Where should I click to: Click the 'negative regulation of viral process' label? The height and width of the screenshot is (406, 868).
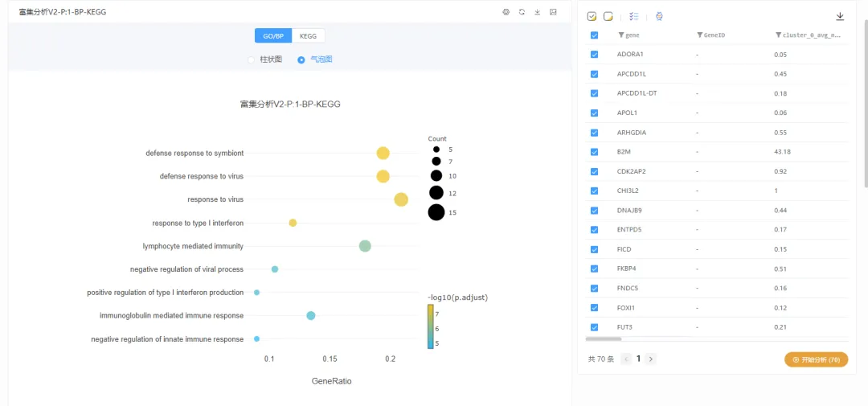point(186,269)
